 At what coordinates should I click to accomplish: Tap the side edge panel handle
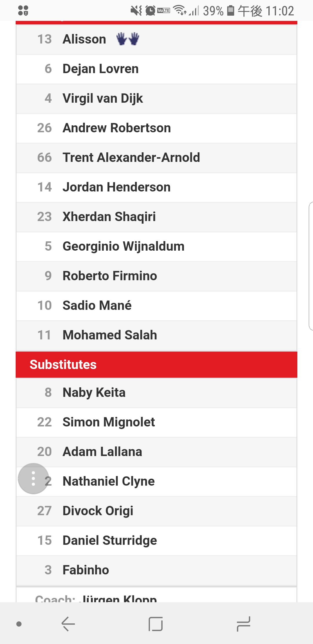[x=311, y=266]
